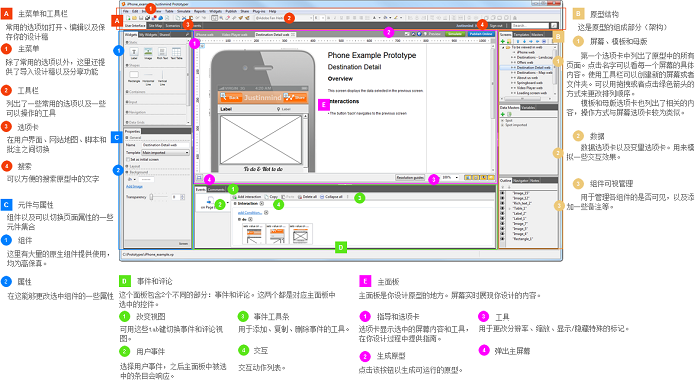Toggle the Set as initial screen checkbox
This screenshot has height=390, width=700.
point(128,159)
